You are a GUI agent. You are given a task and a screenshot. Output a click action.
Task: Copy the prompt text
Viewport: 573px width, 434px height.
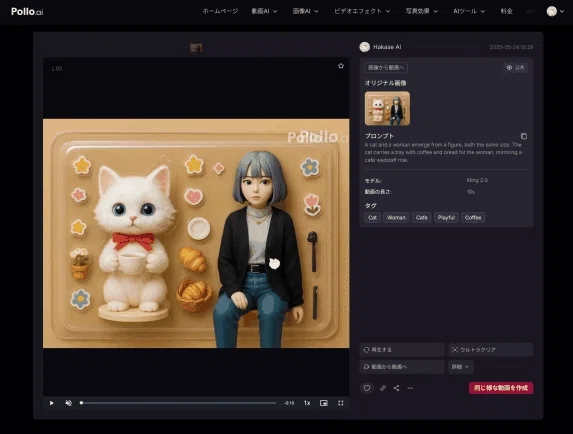(x=524, y=136)
